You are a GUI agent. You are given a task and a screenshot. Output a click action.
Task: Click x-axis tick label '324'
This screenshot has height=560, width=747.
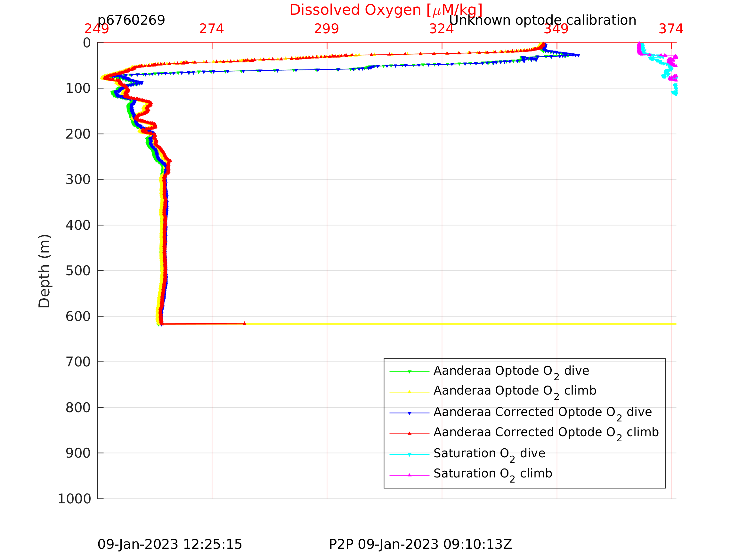pos(441,29)
